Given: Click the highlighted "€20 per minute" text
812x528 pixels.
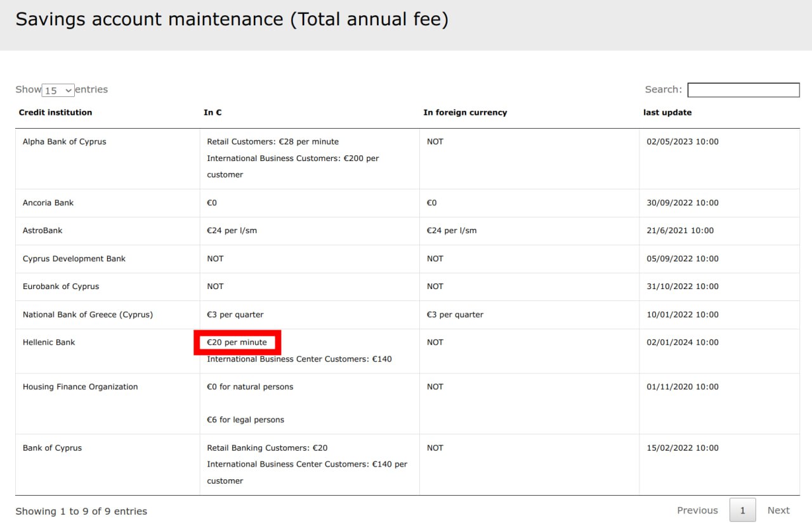Looking at the screenshot, I should 237,342.
